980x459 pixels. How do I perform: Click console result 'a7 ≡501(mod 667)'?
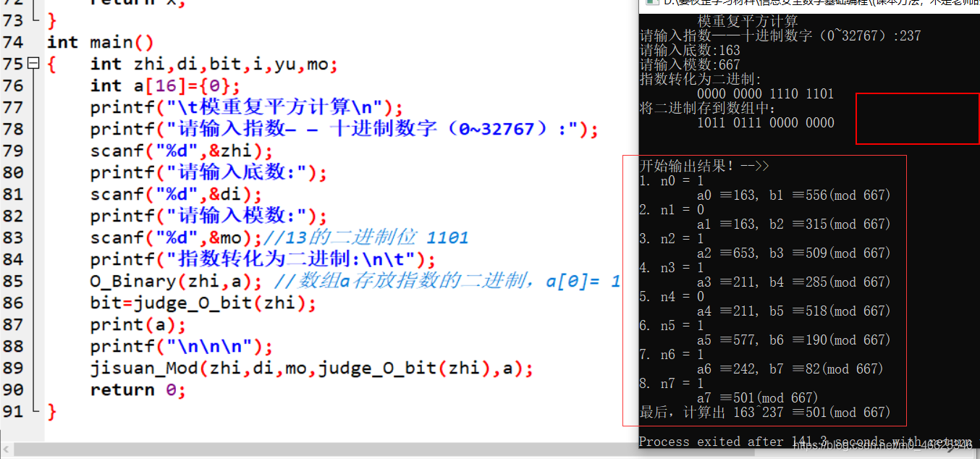pos(758,397)
